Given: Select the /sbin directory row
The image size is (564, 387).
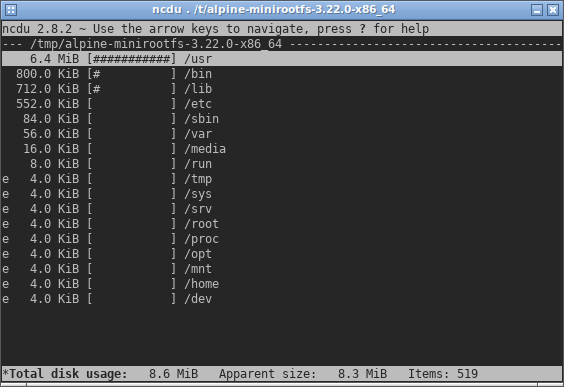Looking at the screenshot, I should [282, 119].
